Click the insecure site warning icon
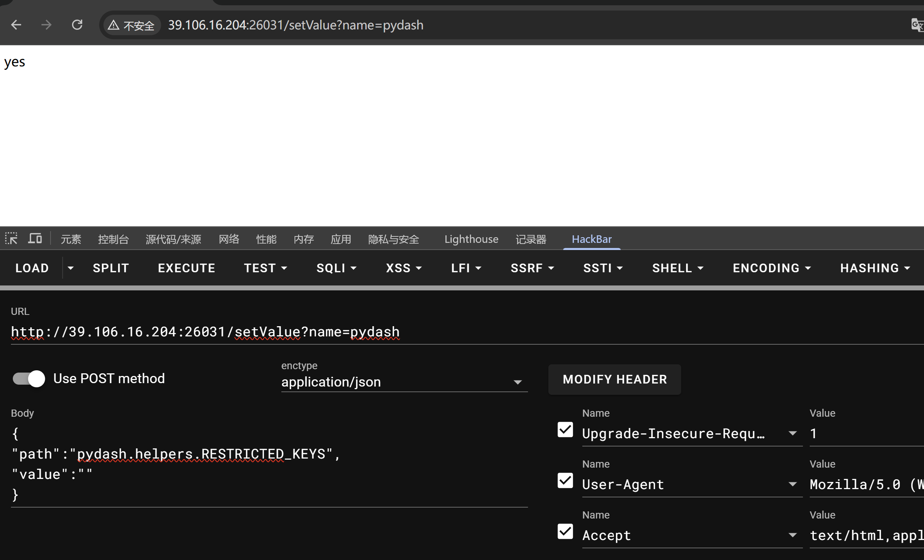 point(114,25)
